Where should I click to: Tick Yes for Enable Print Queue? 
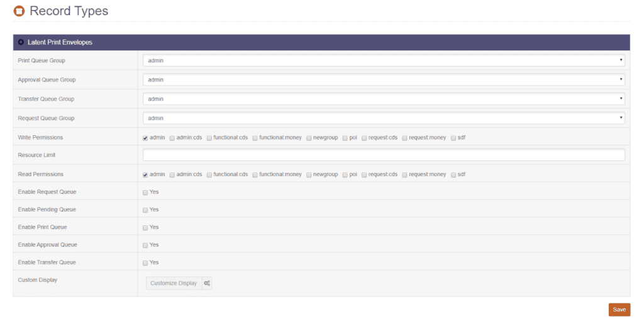pyautogui.click(x=145, y=228)
